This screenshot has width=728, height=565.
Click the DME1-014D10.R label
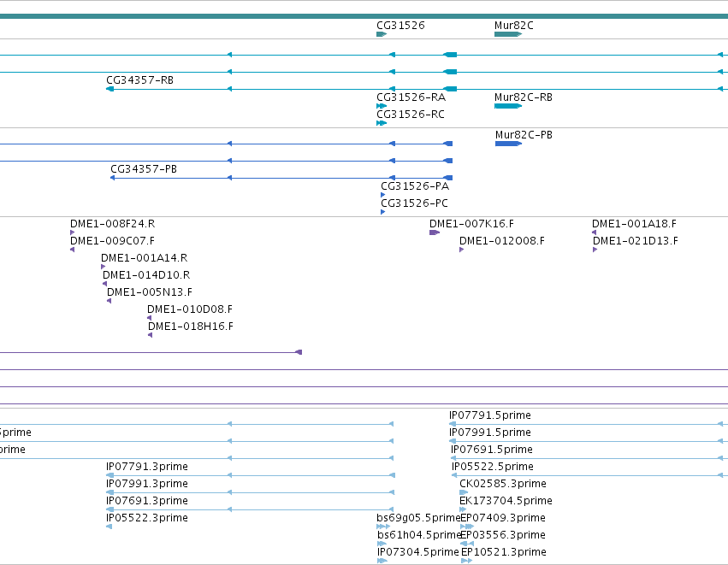click(146, 275)
